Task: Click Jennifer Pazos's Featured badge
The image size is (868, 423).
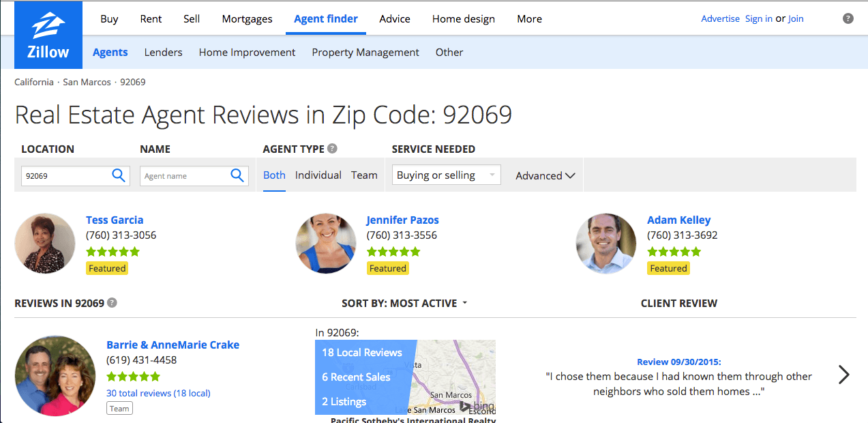Action: (388, 268)
